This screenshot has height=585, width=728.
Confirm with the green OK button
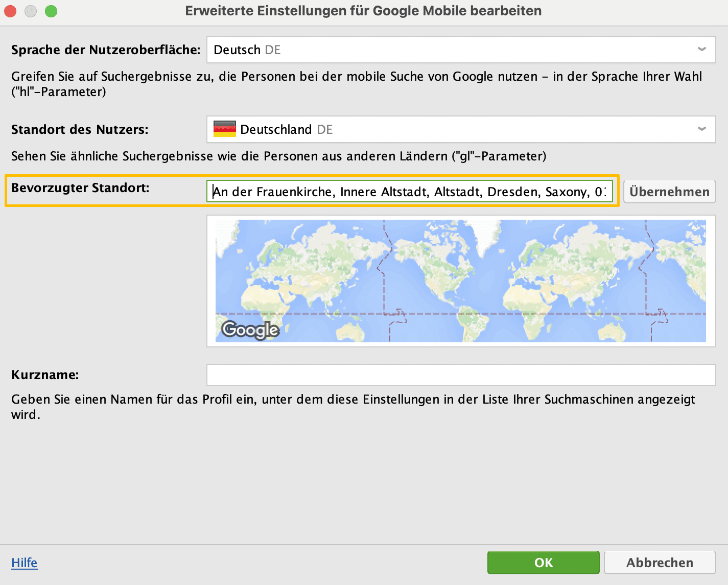pyautogui.click(x=544, y=563)
